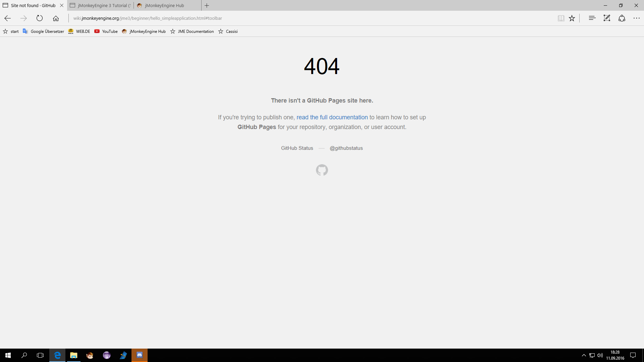This screenshot has width=644, height=362.
Task: Switch to the 'Site not found · GitHub' tab
Action: coord(33,5)
